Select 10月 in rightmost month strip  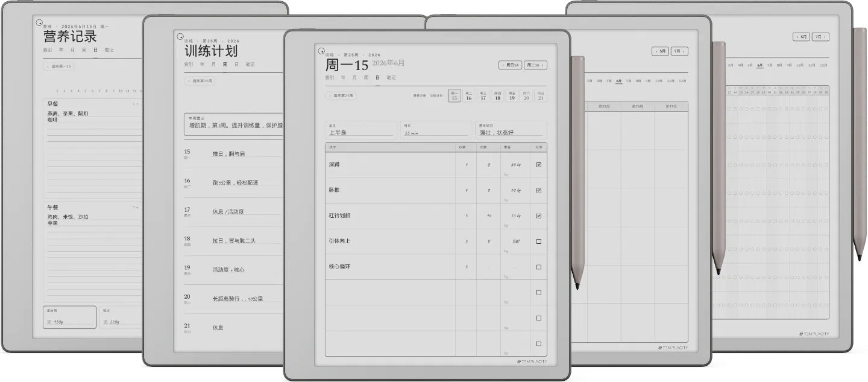coord(800,65)
